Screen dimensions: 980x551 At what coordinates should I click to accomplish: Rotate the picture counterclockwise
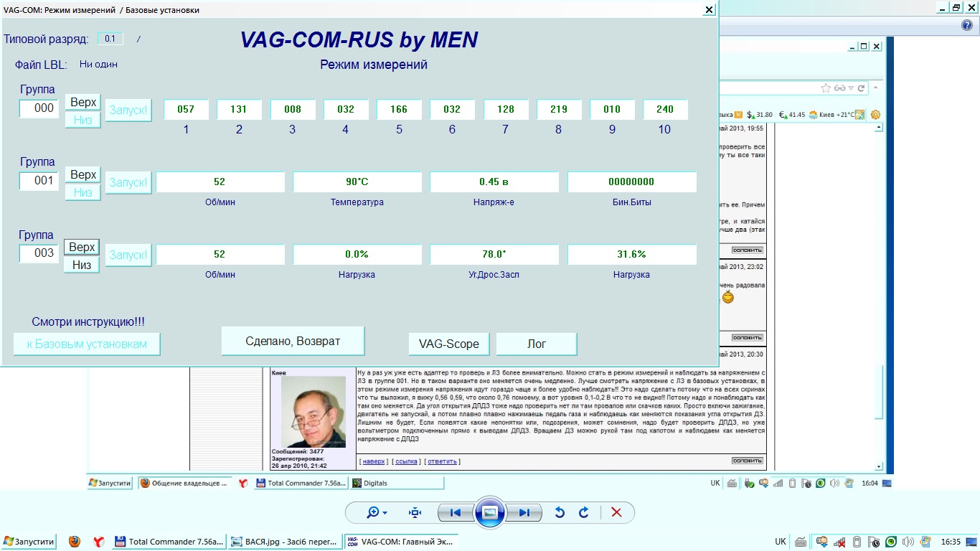coord(560,512)
